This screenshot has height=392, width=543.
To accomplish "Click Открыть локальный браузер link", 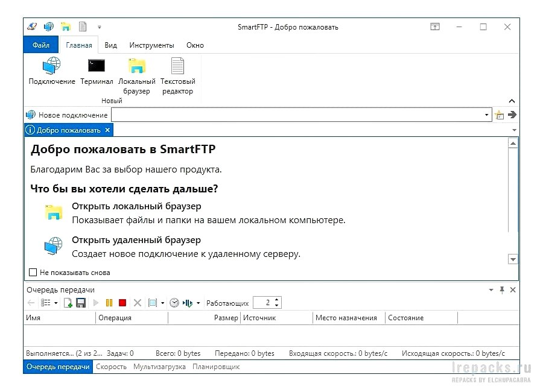I will pos(136,206).
